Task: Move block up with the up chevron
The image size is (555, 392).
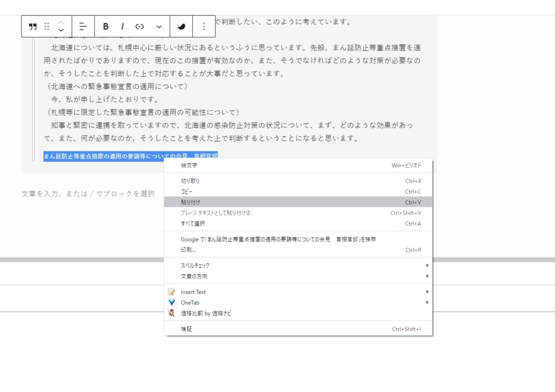Action: 61,22
